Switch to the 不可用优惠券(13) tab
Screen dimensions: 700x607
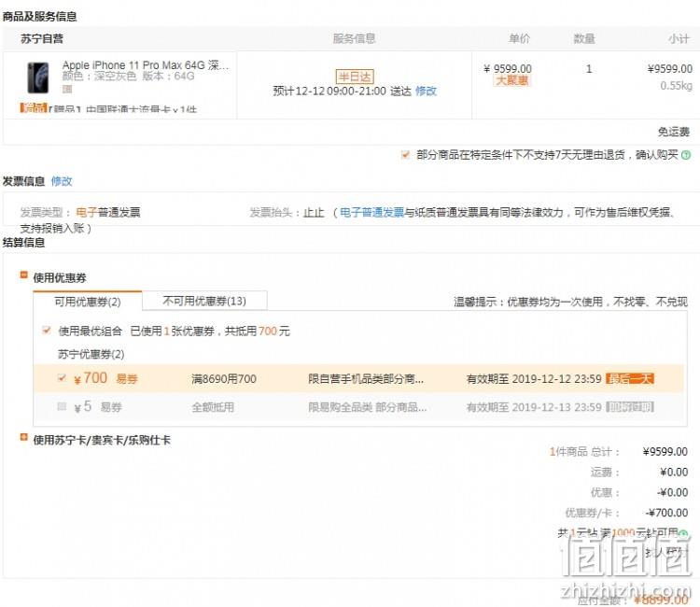tap(204, 301)
